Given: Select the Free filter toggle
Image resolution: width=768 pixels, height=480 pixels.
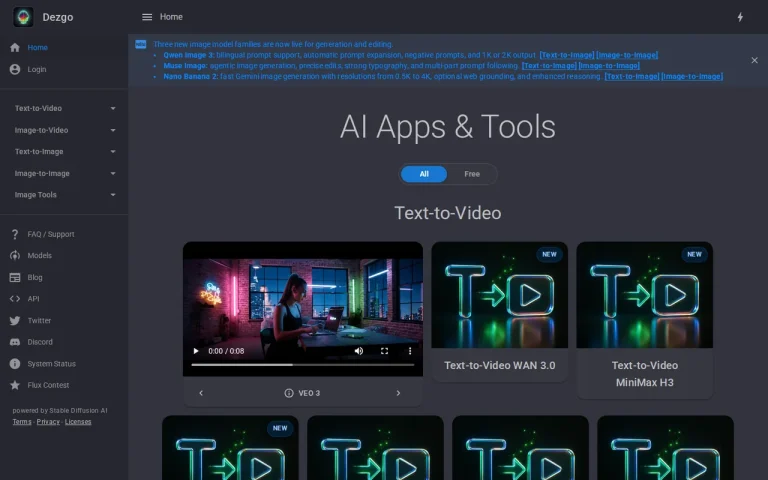Looking at the screenshot, I should [472, 174].
